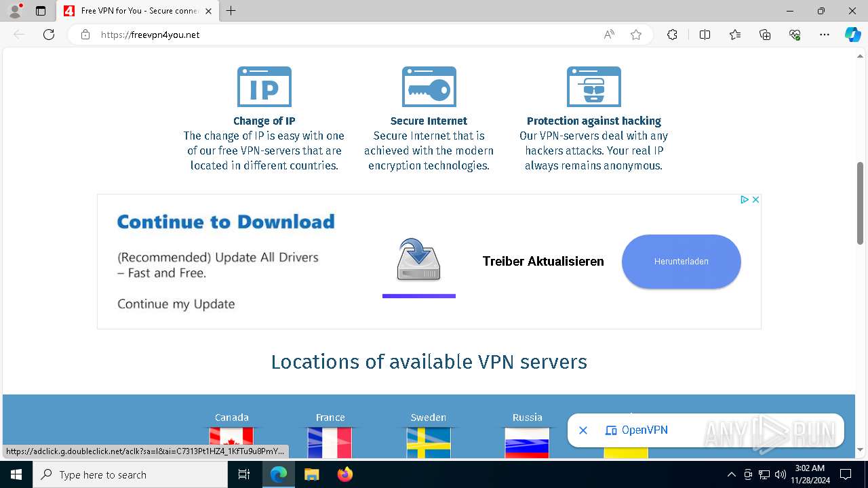Image resolution: width=868 pixels, height=488 pixels.
Task: Open Edge from taskbar
Action: [279, 474]
